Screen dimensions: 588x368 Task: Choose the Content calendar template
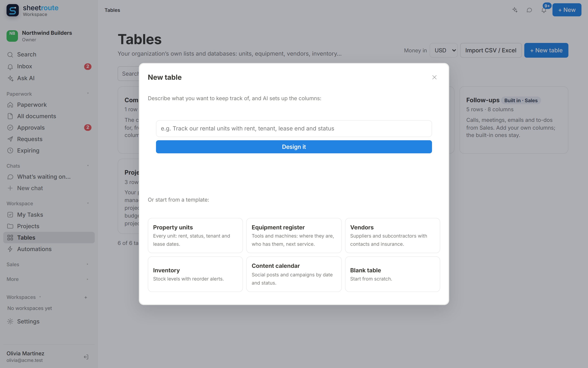tap(294, 274)
